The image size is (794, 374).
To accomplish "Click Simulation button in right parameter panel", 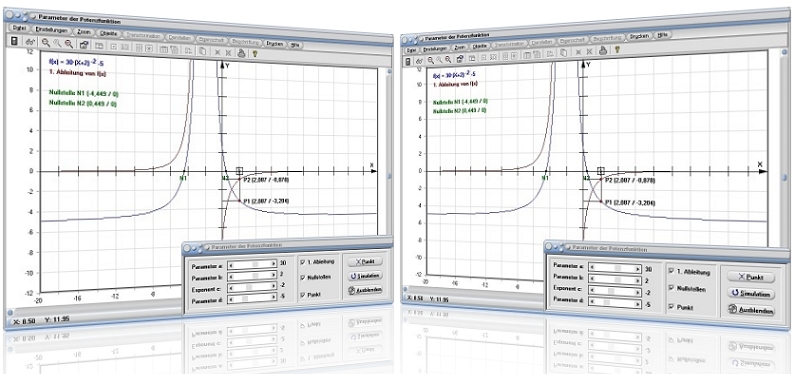I will (751, 294).
